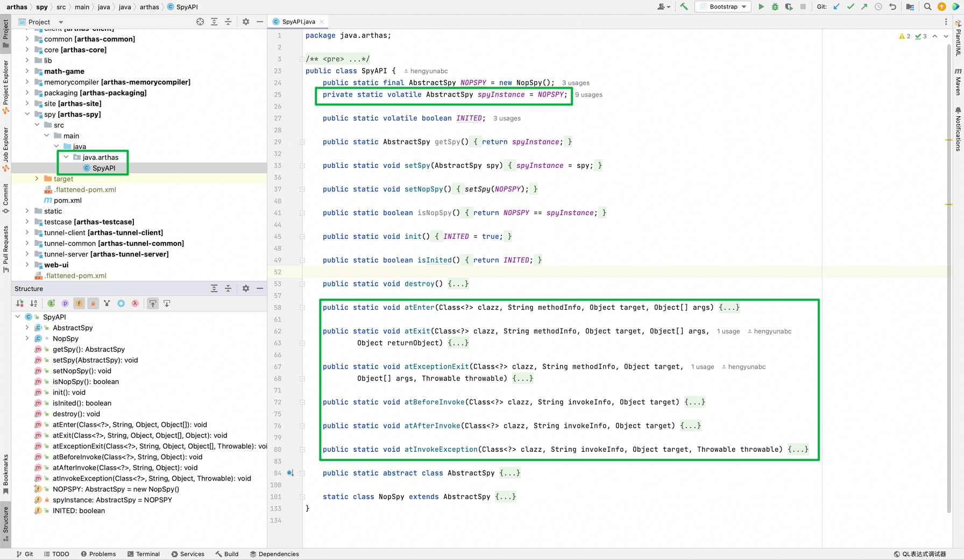Expand NopSpy node in Structure

[27, 338]
